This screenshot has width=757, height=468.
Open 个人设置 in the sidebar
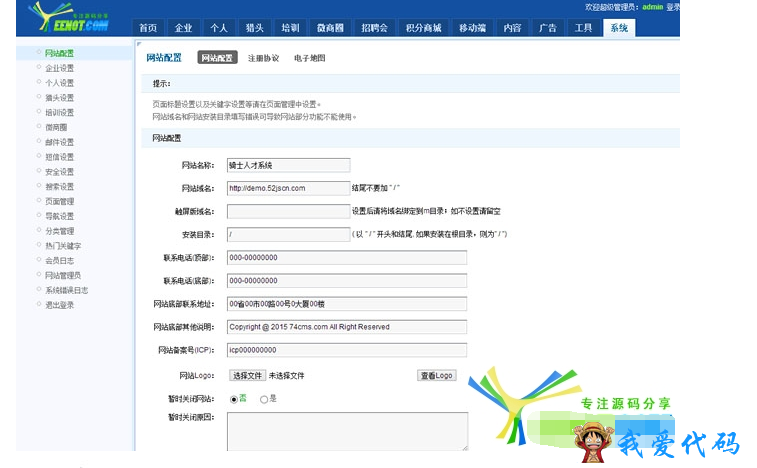(x=59, y=83)
